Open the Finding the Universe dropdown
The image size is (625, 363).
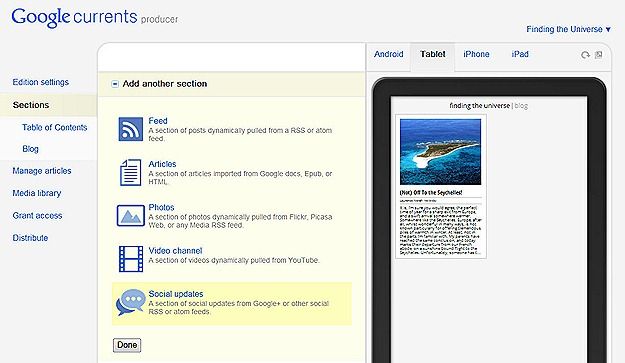568,29
